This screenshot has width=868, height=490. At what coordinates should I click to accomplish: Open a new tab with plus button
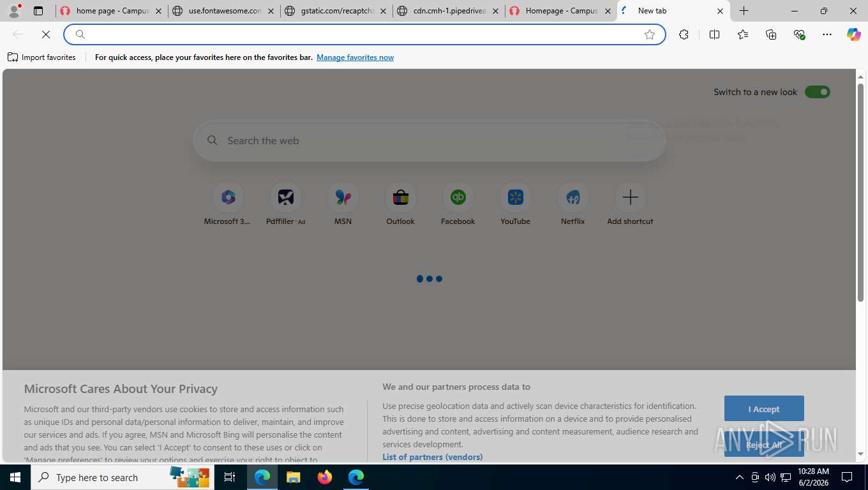(x=744, y=11)
